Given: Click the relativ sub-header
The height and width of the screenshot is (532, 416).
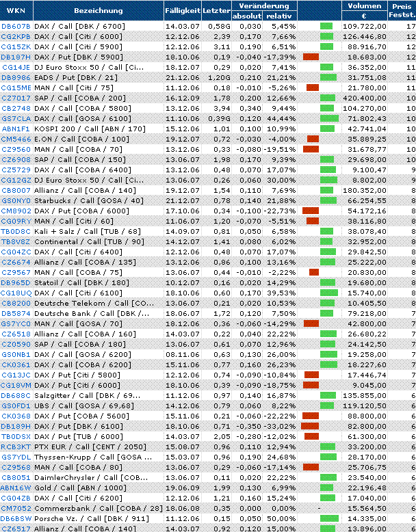Looking at the screenshot, I should point(279,16).
